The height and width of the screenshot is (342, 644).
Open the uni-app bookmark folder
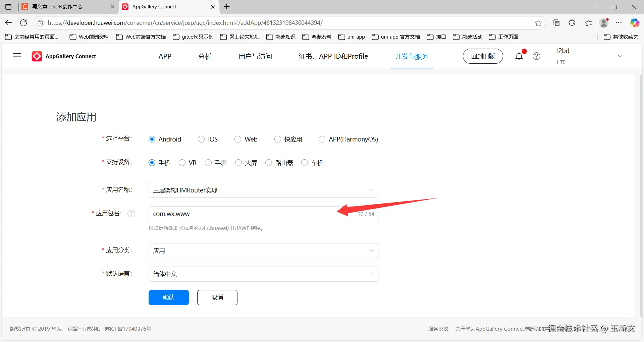pyautogui.click(x=352, y=37)
